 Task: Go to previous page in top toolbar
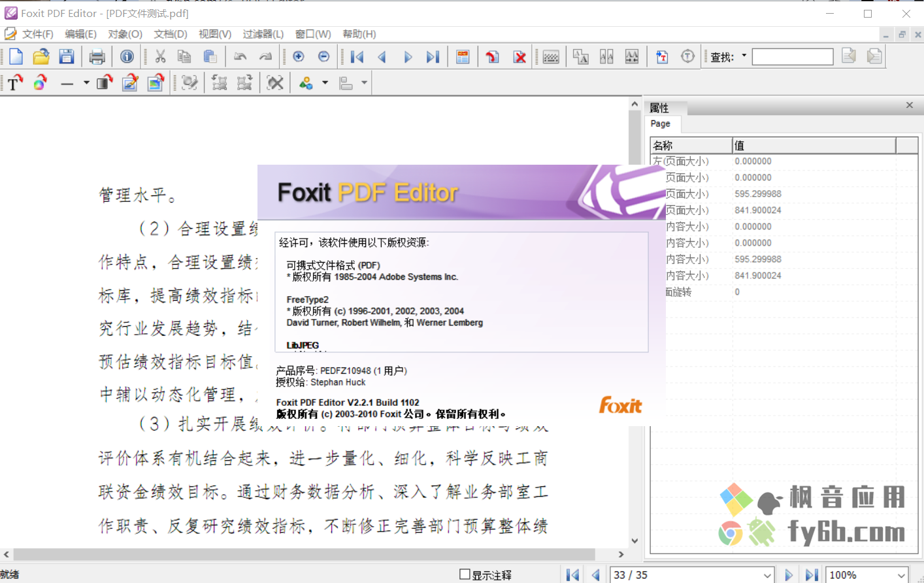point(382,57)
